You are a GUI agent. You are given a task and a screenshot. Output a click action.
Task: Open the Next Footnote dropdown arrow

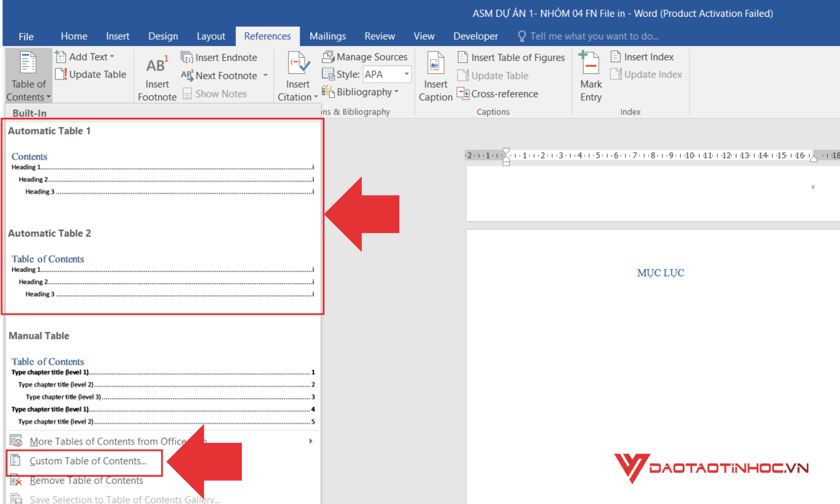265,75
